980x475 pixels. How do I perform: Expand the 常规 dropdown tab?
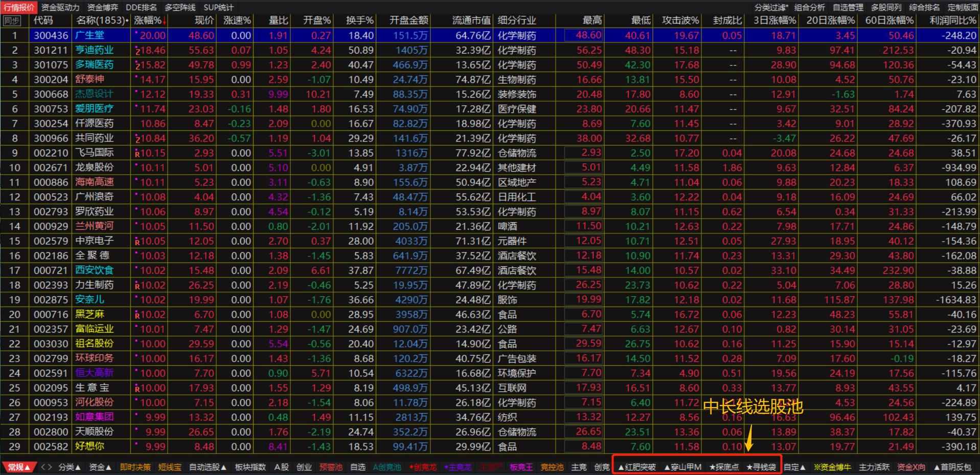point(19,467)
